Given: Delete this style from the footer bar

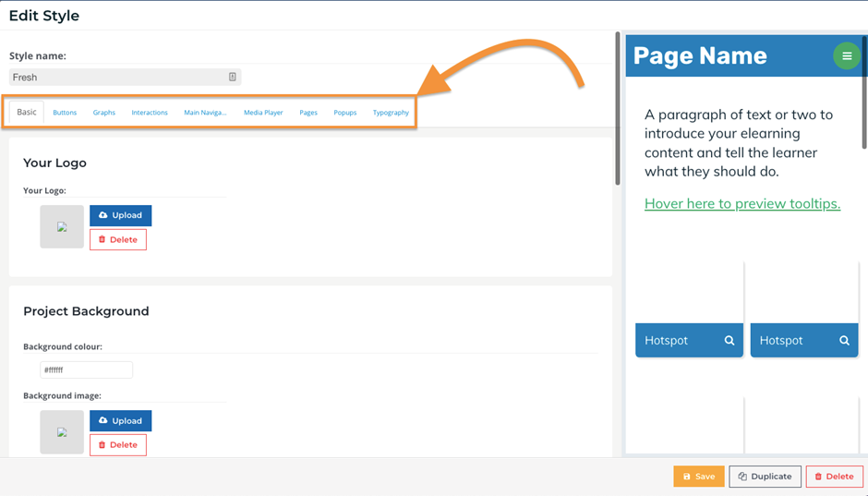Looking at the screenshot, I should pos(834,476).
